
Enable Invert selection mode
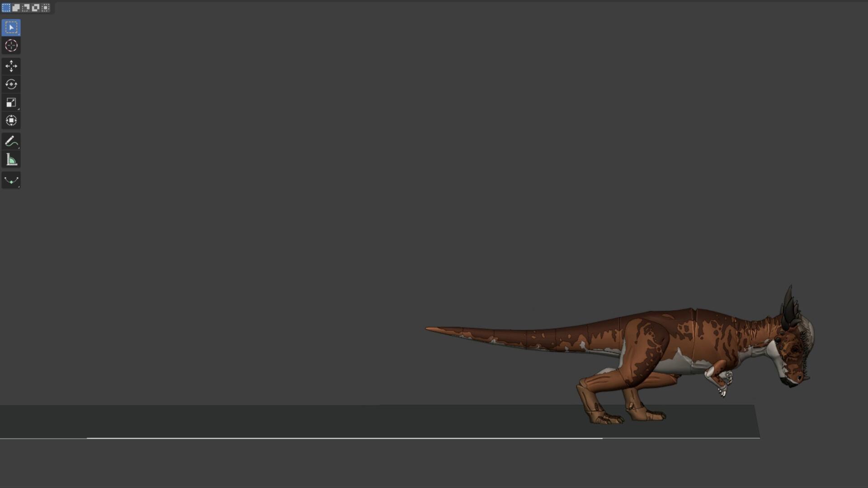coord(36,8)
